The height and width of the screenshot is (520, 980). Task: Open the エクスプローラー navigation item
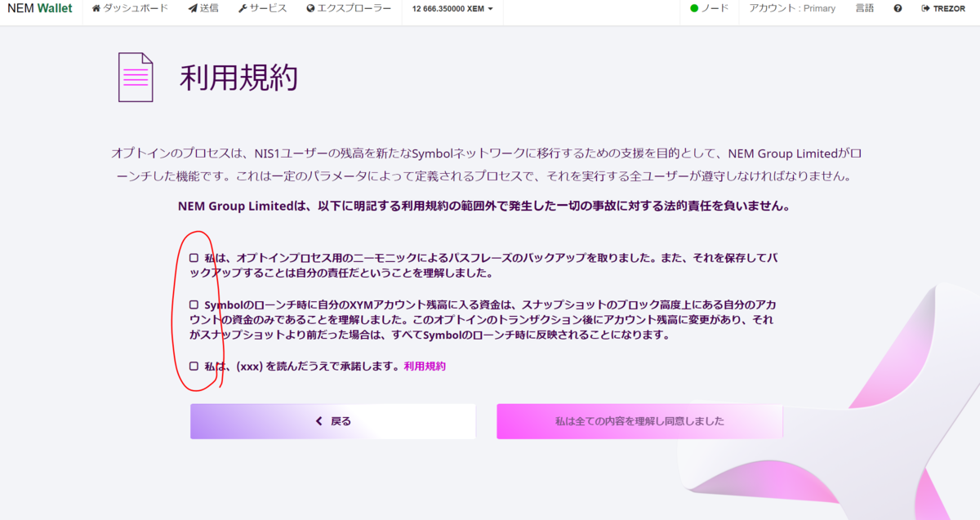(x=348, y=8)
